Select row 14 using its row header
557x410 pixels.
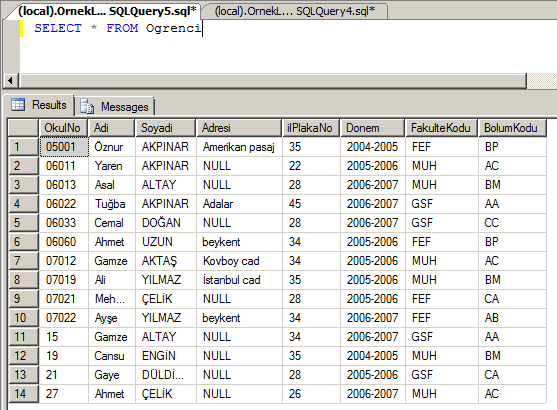pos(23,394)
